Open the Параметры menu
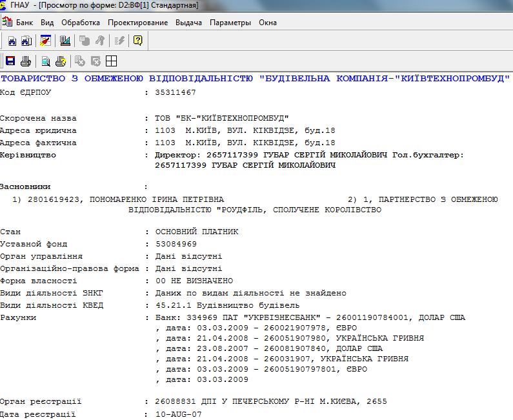513x420 pixels. point(230,23)
